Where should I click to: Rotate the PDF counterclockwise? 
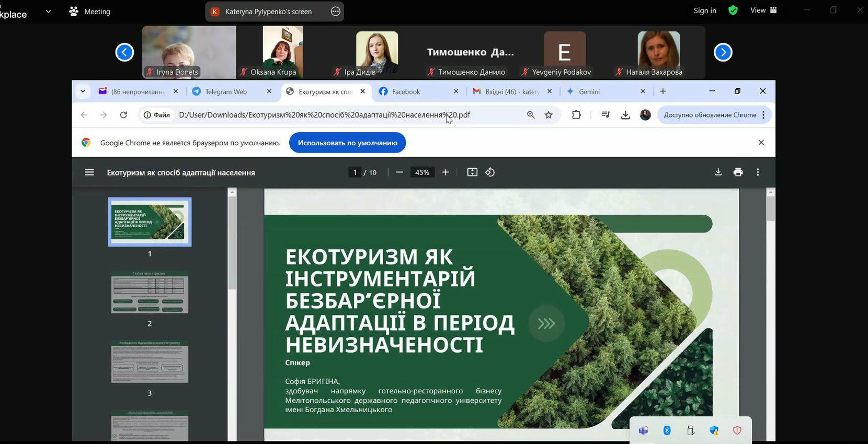pyautogui.click(x=490, y=172)
